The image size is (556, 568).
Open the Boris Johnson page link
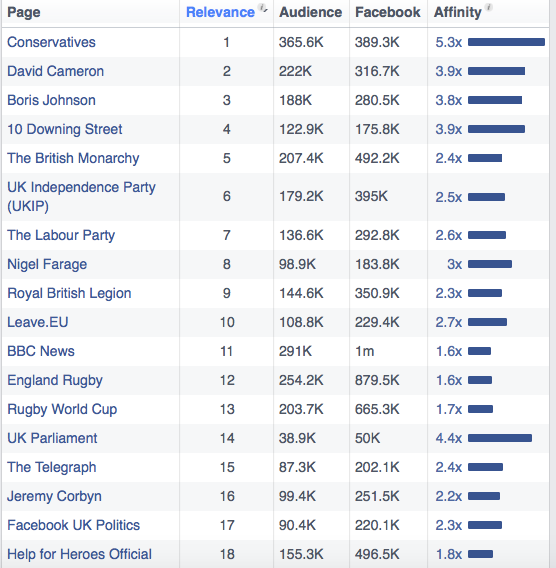coord(51,100)
